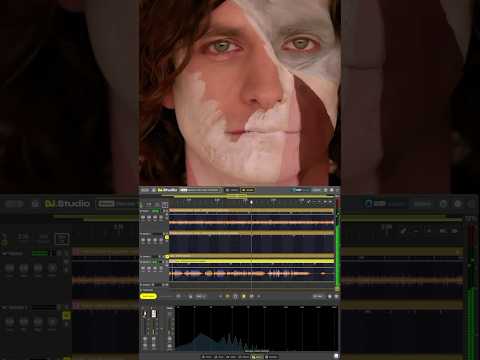
Task: Select the highlighted tab in the bottom tab row
Action: (x=257, y=357)
